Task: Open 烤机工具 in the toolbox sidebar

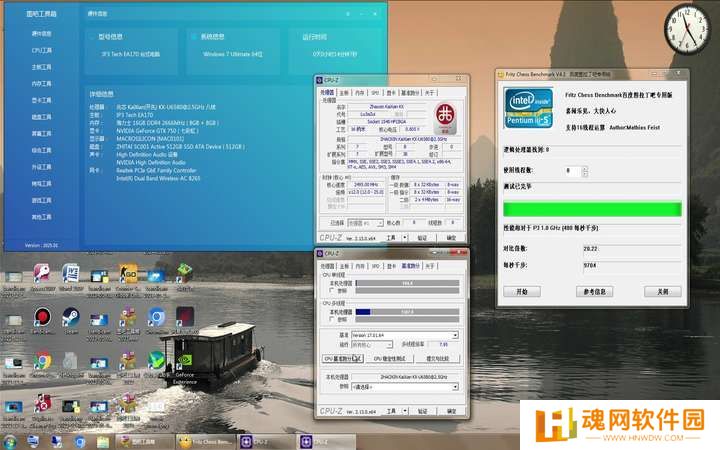Action: [x=41, y=184]
